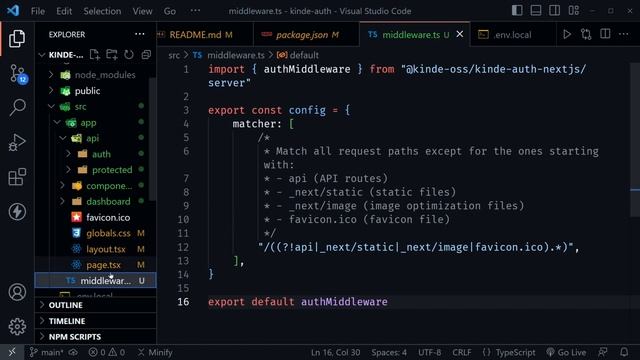Change end of line sequence CRLF
Screen dimensions: 640x360
pyautogui.click(x=462, y=352)
